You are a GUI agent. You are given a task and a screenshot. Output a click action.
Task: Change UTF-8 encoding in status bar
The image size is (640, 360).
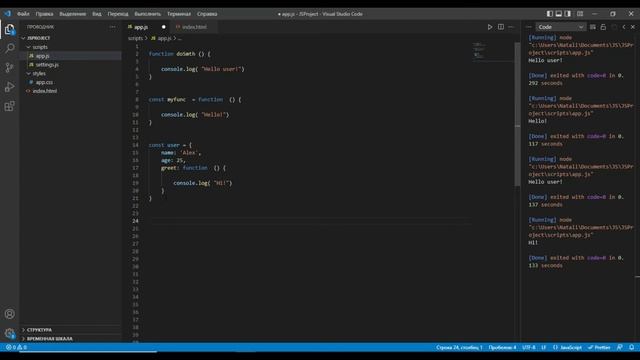[529, 347]
